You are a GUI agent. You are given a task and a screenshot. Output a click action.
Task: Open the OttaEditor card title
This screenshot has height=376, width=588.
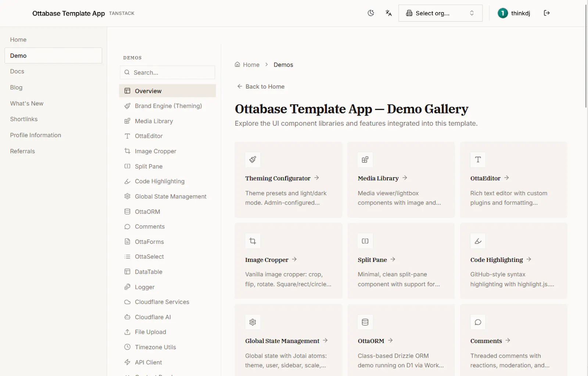point(485,178)
